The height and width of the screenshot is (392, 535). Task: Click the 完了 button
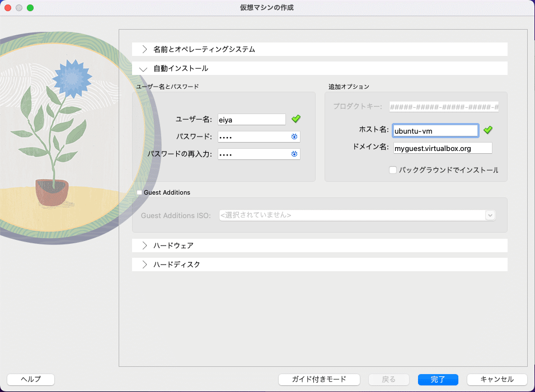click(438, 379)
